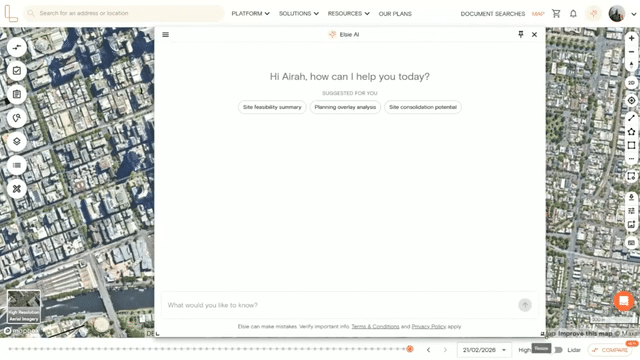Click the aerial imagery basemap thumbnail
This screenshot has height=360, width=640.
click(24, 307)
